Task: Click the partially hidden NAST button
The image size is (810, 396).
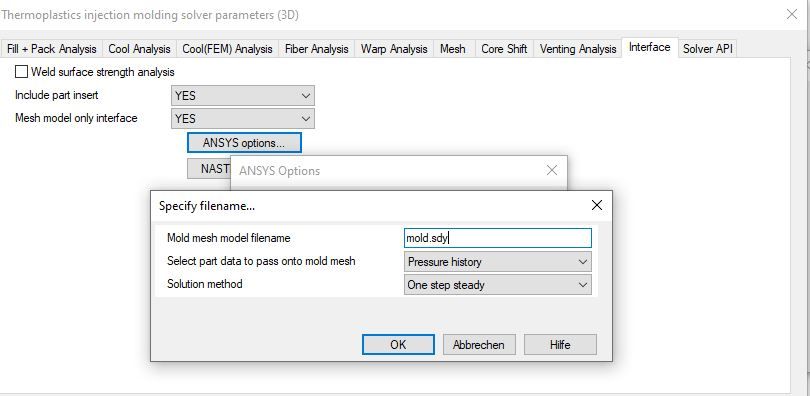Action: [x=209, y=169]
